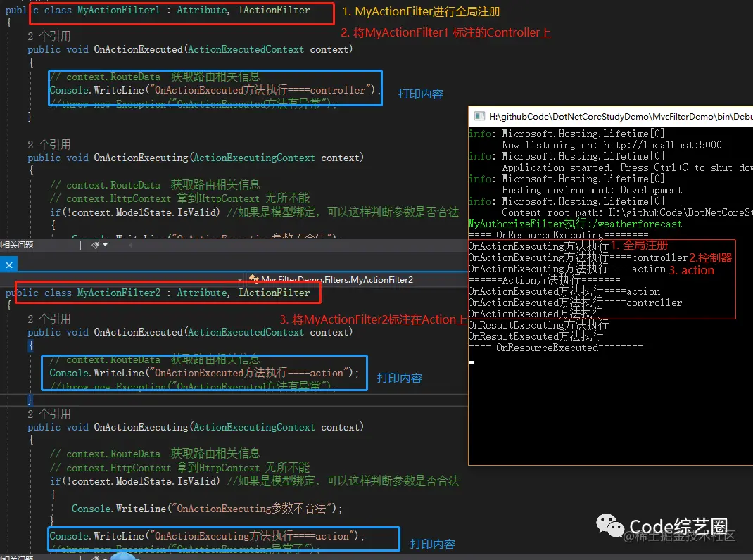Click OnActionExecuting method signature in MyActionFilter2
The width and height of the screenshot is (753, 560).
(x=196, y=427)
